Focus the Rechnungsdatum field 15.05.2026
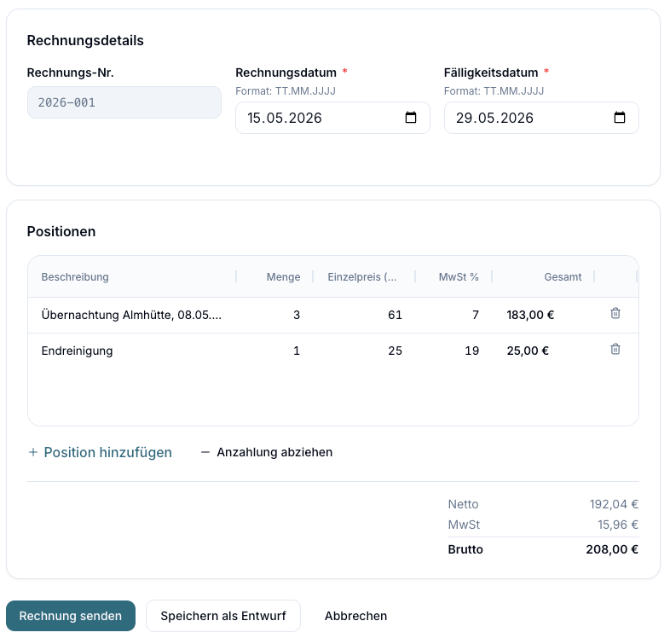Screen dimensions: 670x644 [x=332, y=118]
